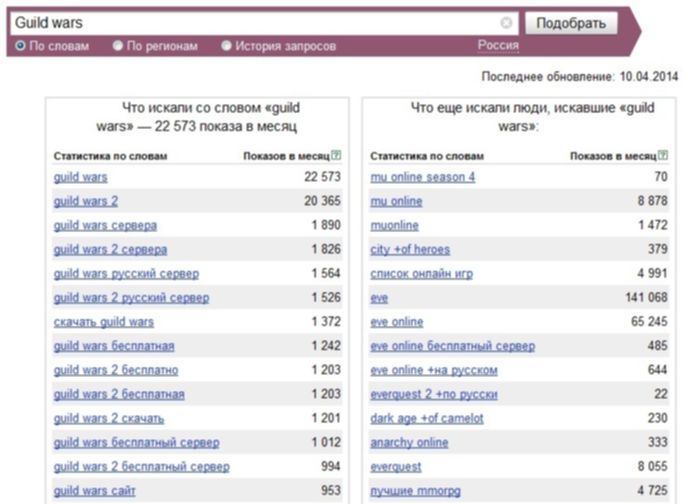Select the 'По словам' radio button
This screenshot has width=688, height=504.
(21, 46)
